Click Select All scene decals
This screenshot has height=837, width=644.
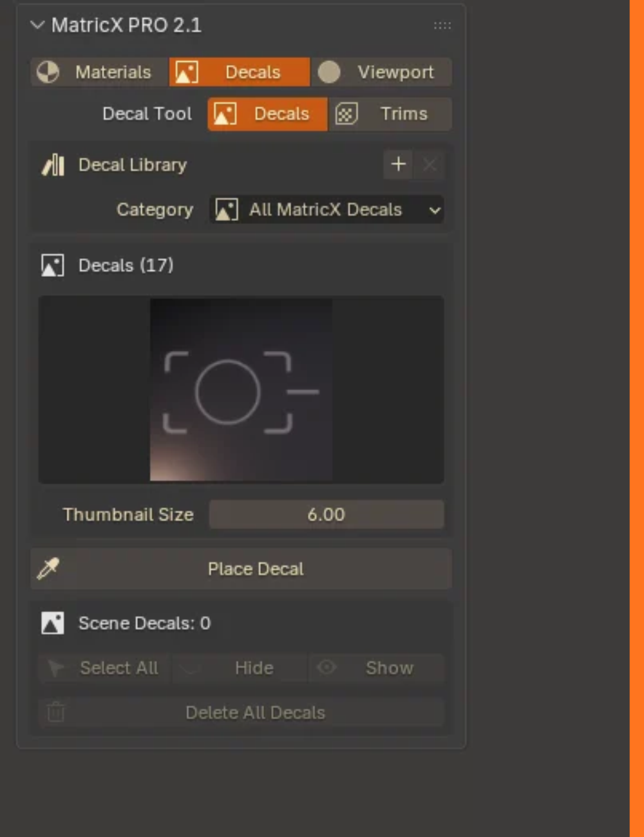click(104, 668)
